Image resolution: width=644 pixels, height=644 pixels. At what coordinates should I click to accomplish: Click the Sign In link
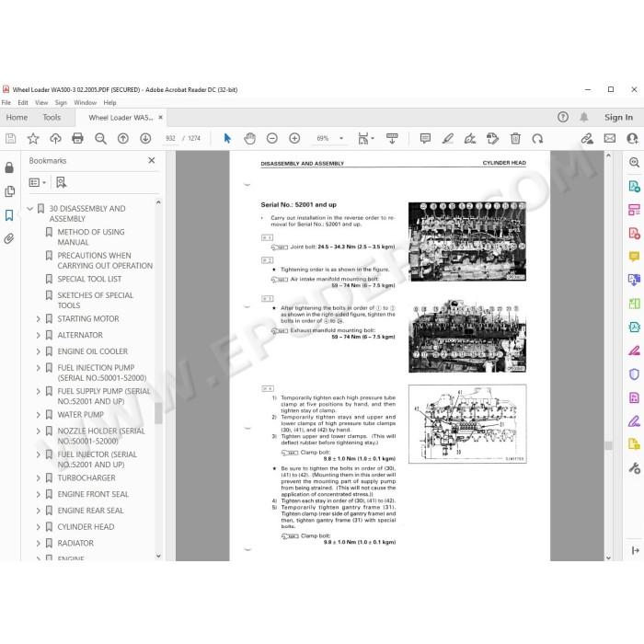618,118
